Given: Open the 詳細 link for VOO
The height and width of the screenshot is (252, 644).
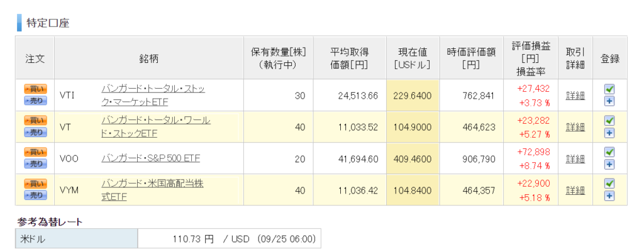Looking at the screenshot, I should [x=575, y=158].
